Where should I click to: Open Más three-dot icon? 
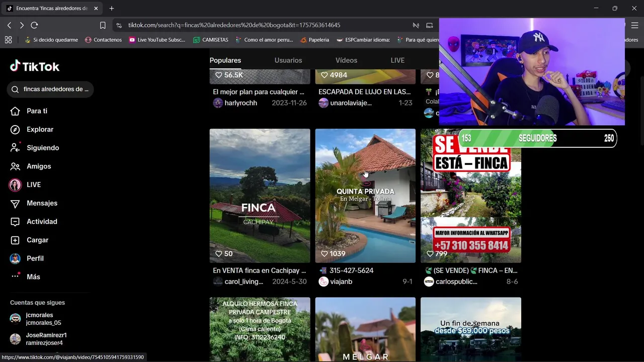tap(15, 277)
